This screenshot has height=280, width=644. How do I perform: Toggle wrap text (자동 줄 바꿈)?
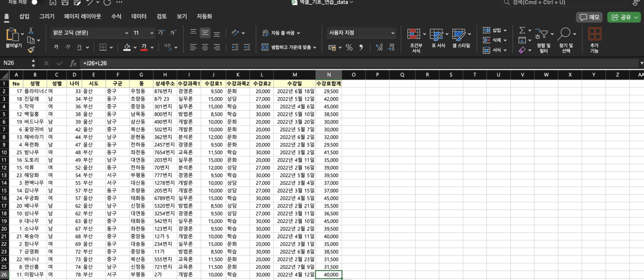[280, 33]
